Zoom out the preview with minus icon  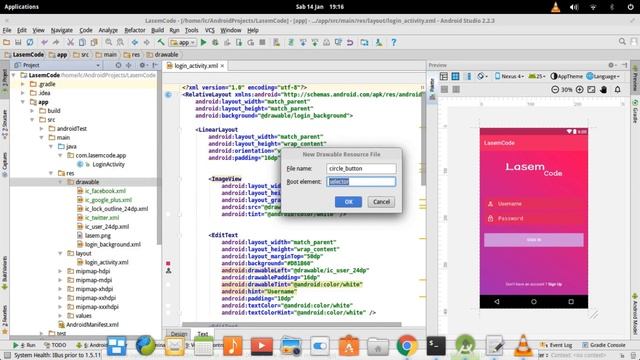(x=555, y=89)
